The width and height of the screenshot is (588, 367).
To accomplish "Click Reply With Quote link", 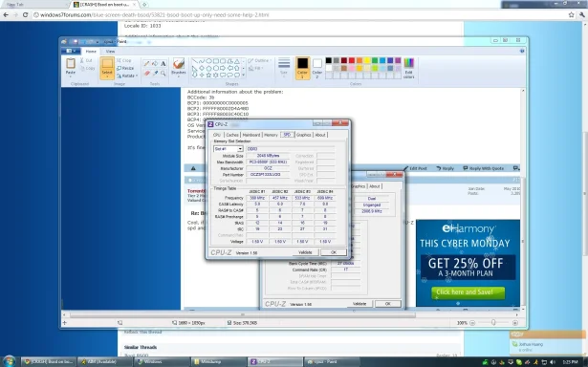I will (x=484, y=168).
